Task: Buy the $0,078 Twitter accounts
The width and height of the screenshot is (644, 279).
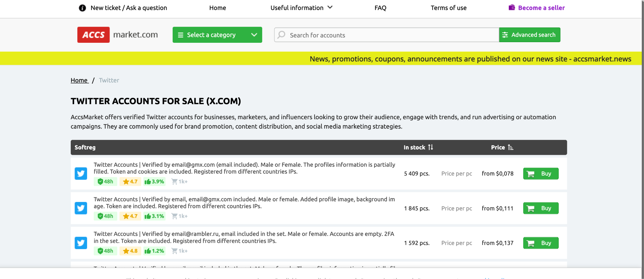Action: pyautogui.click(x=541, y=174)
